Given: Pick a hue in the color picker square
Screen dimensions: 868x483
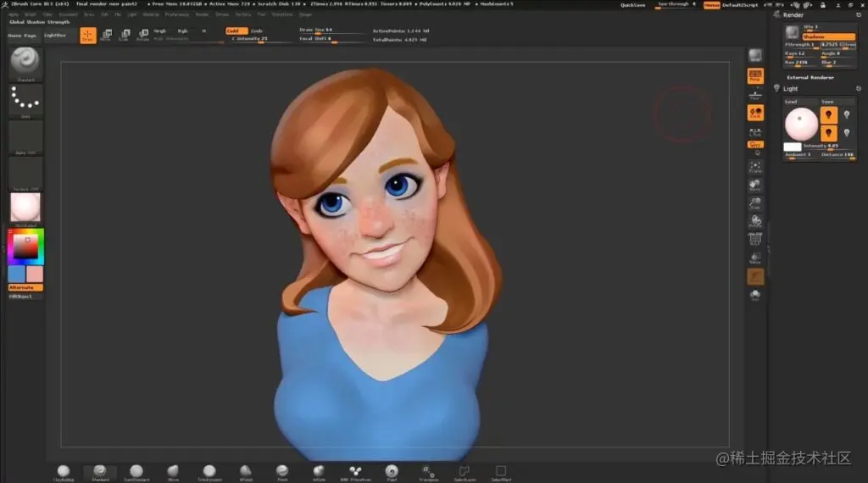Looking at the screenshot, I should coord(26,247).
